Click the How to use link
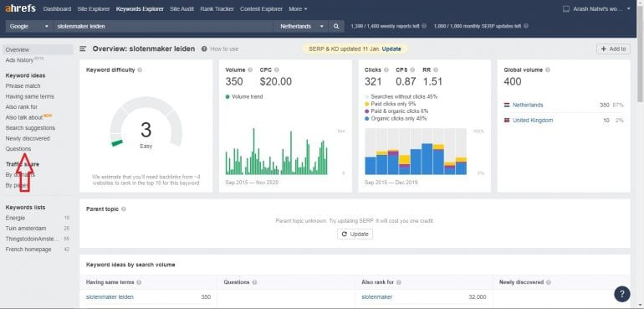The image size is (644, 309). pos(224,49)
